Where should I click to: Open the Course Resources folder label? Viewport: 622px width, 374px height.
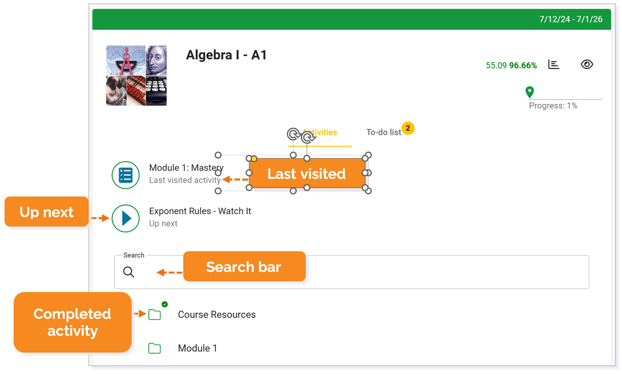217,315
